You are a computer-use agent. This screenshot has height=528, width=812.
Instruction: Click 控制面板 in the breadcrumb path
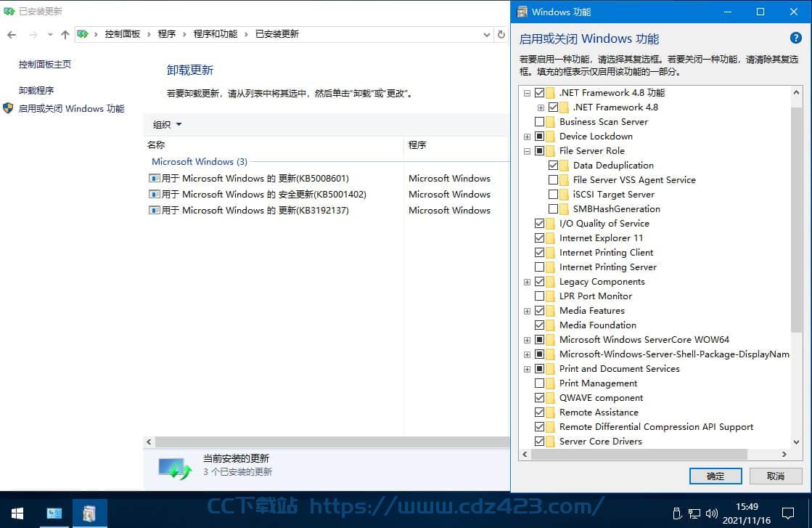click(122, 34)
